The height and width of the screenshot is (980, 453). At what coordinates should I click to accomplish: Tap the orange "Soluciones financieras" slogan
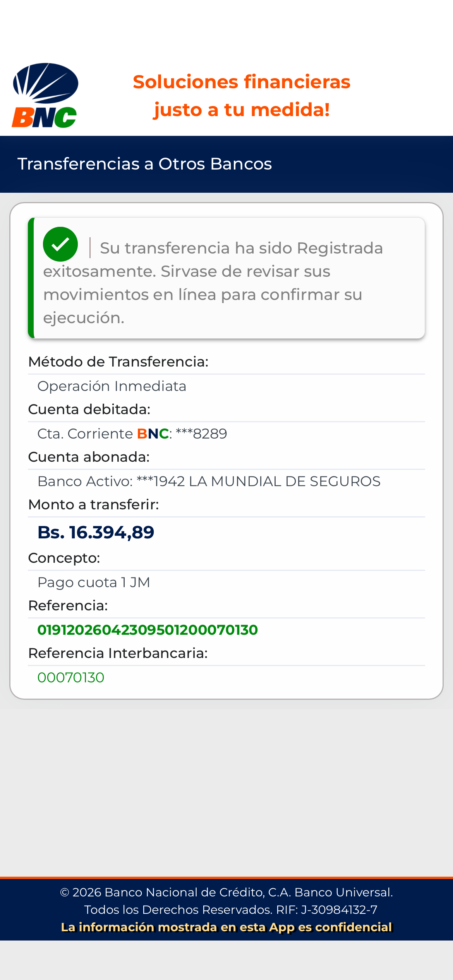241,96
